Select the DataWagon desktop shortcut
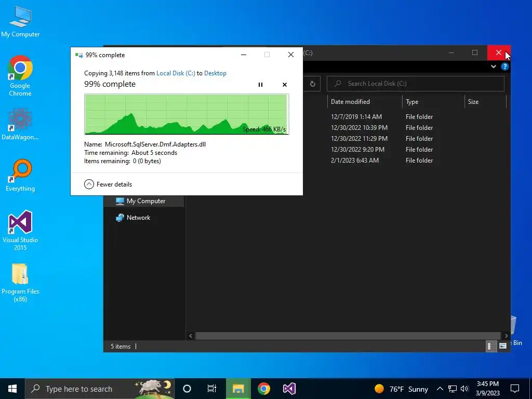 pyautogui.click(x=20, y=124)
